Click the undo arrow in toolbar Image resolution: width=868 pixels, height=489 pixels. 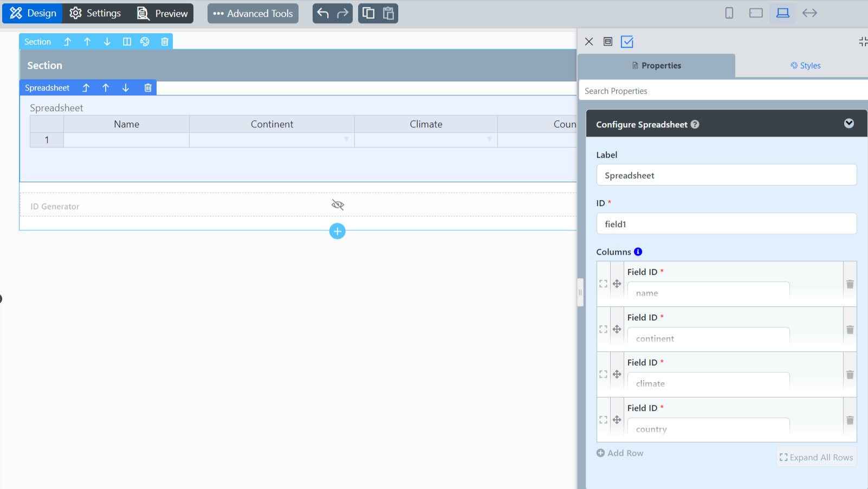pos(323,13)
